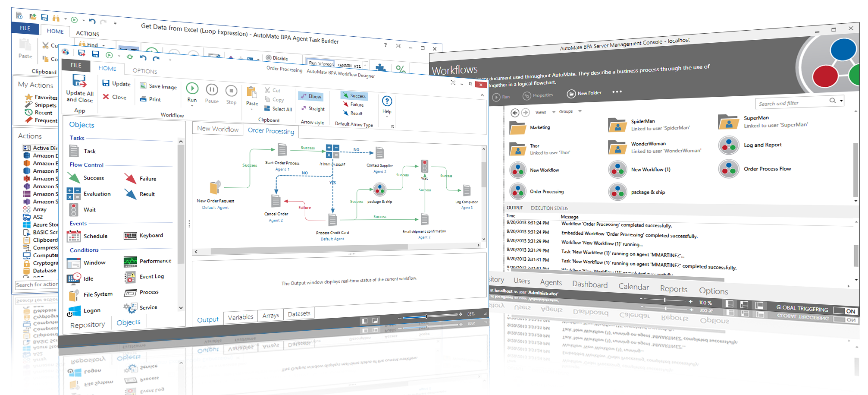
Task: Open the OPTIONS ribbon tab in Workflow Designer
Action: tap(144, 70)
